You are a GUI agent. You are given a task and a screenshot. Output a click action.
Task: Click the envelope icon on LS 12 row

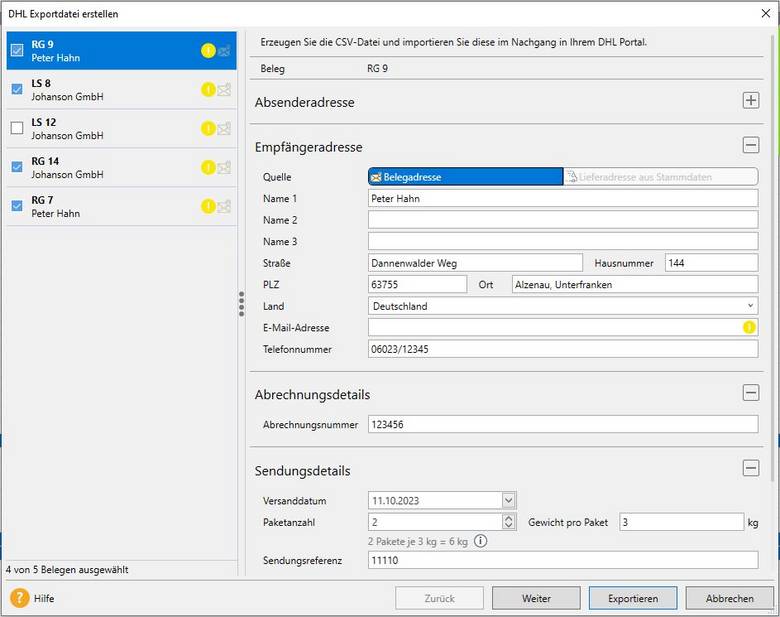click(224, 128)
